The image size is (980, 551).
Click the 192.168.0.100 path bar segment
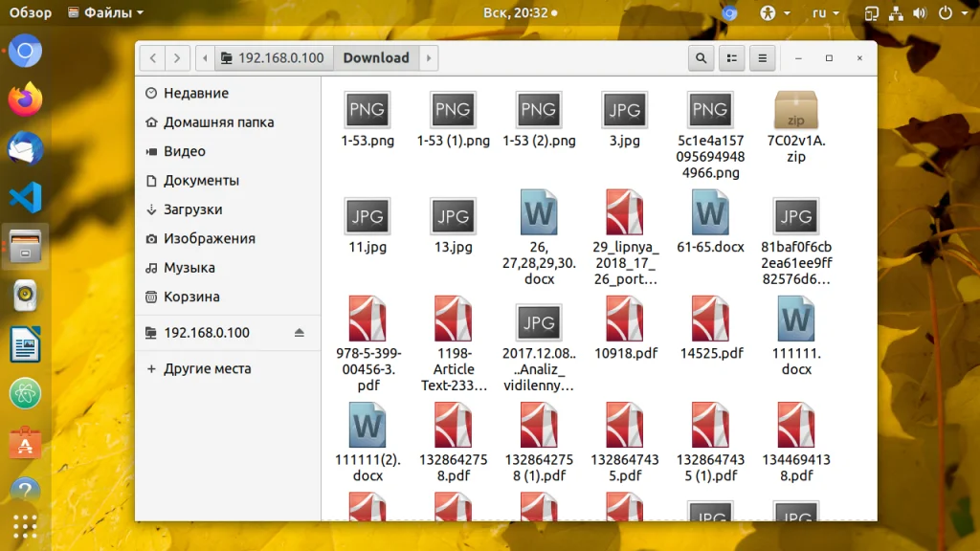[x=273, y=58]
